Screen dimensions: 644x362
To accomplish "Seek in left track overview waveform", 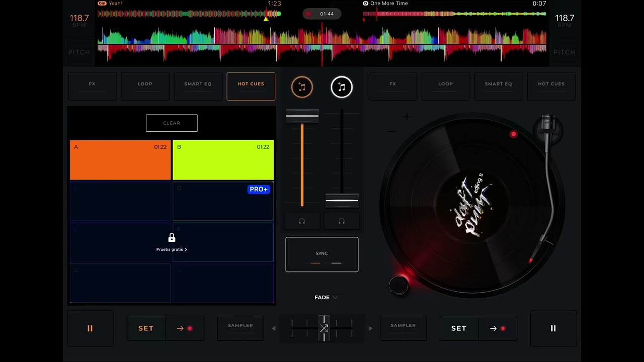I will pyautogui.click(x=189, y=14).
